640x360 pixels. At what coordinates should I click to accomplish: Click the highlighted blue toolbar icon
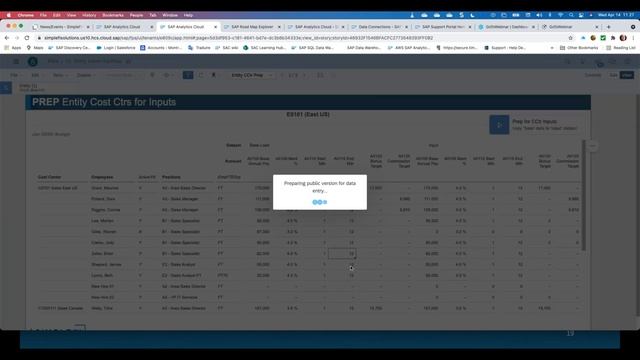(x=188, y=75)
